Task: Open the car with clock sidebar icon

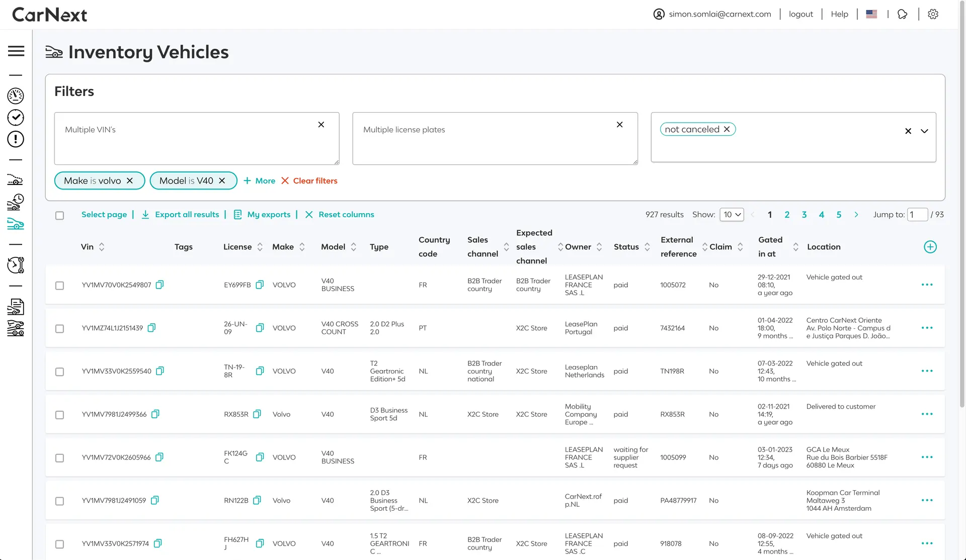Action: [16, 202]
